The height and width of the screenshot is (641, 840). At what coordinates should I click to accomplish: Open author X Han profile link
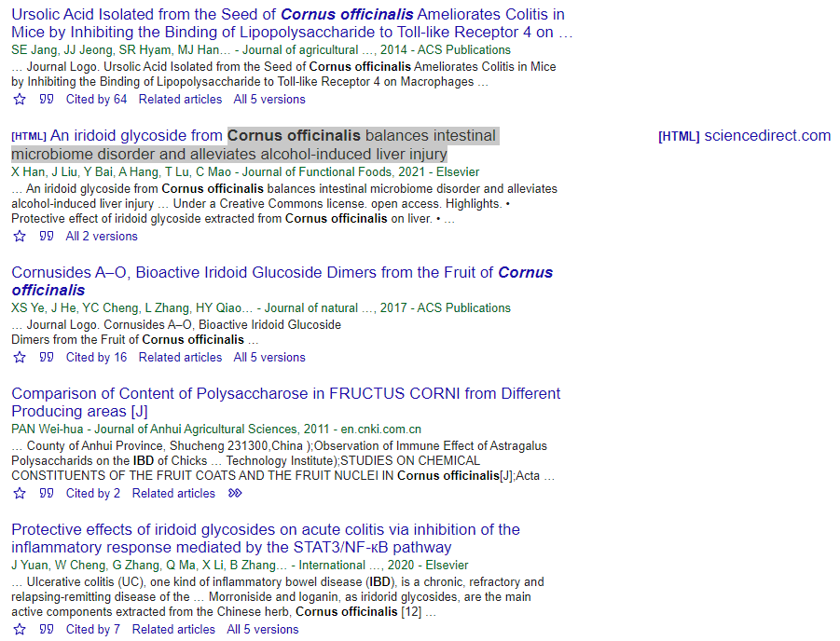tap(19, 171)
